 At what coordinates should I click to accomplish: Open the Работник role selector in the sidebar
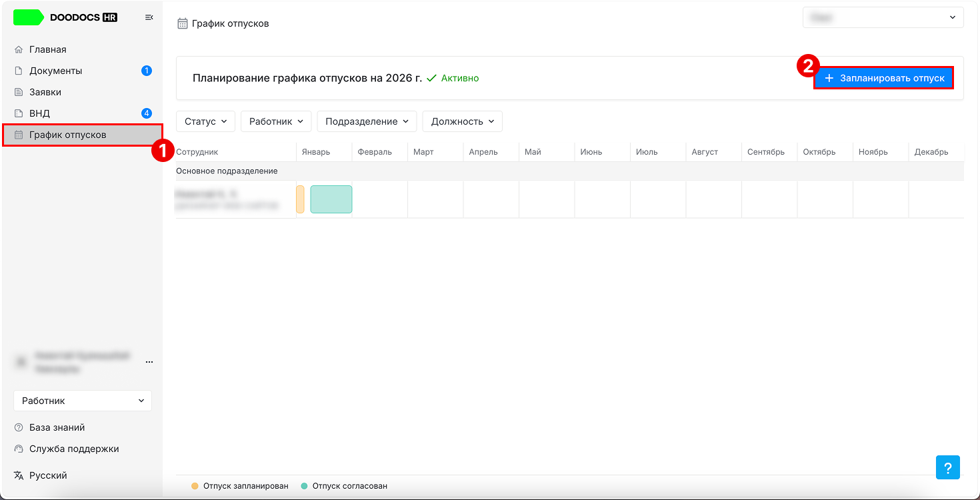pyautogui.click(x=83, y=401)
